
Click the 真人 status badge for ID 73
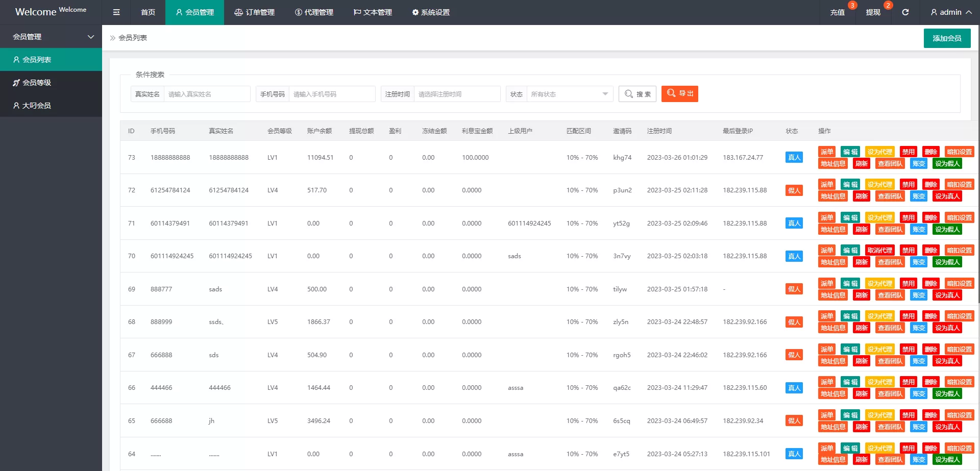click(794, 158)
